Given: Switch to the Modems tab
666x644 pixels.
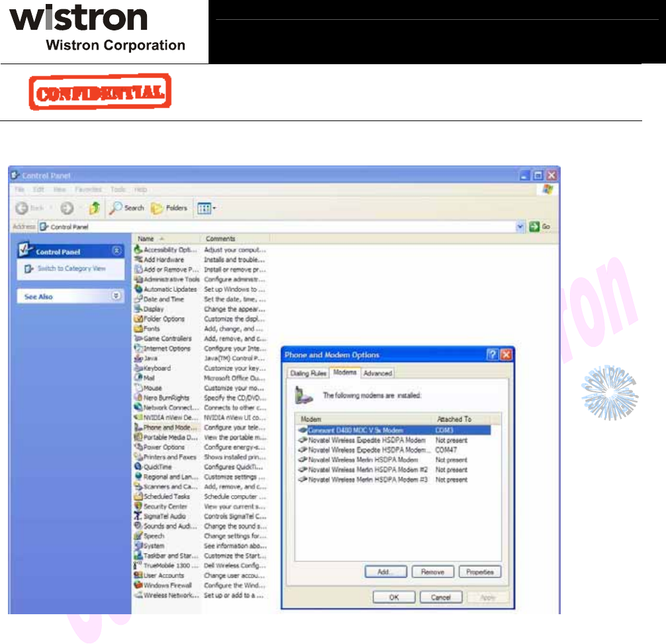Looking at the screenshot, I should (345, 373).
